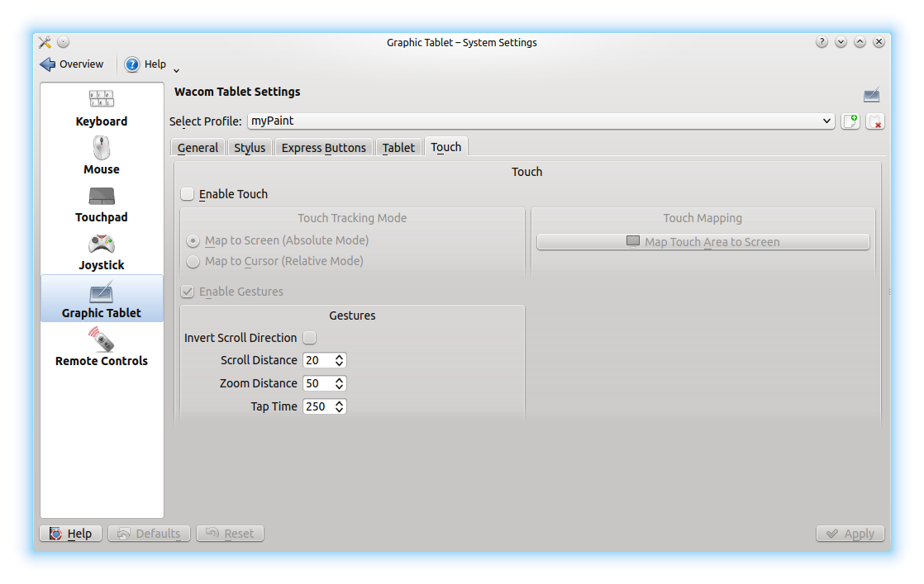Check the Invert Scroll Direction box
Screen dimensions: 924x584
pos(309,338)
